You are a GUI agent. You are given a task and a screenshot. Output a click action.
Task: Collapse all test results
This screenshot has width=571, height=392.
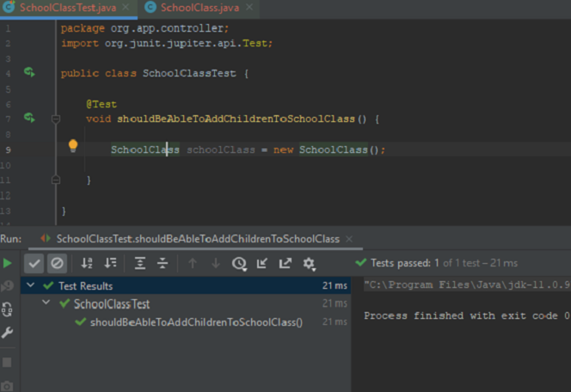tap(163, 263)
